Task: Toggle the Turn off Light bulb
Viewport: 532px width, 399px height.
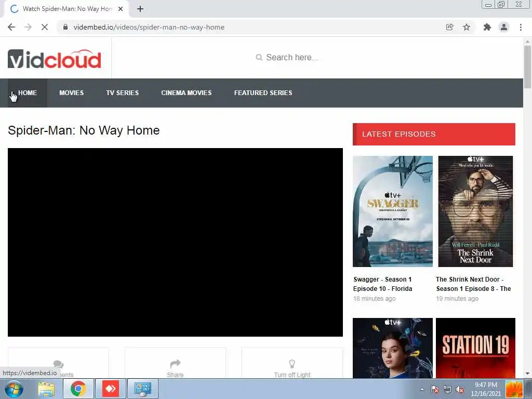Action: pyautogui.click(x=292, y=364)
